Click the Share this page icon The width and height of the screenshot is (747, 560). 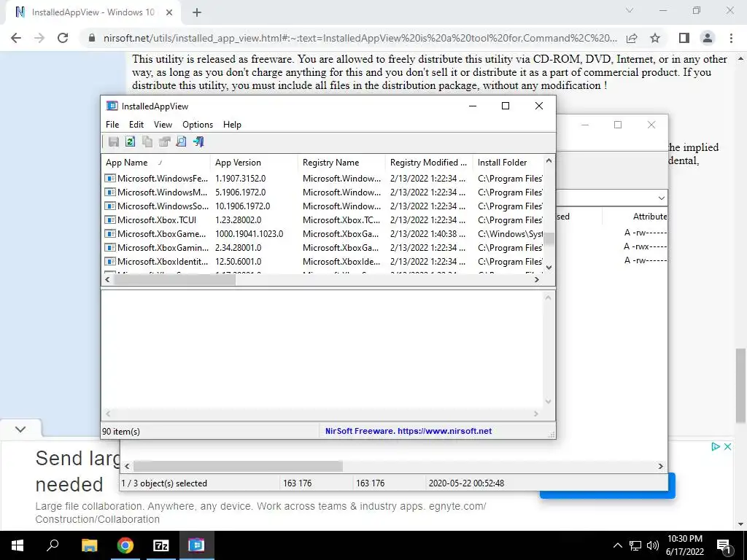pyautogui.click(x=632, y=38)
